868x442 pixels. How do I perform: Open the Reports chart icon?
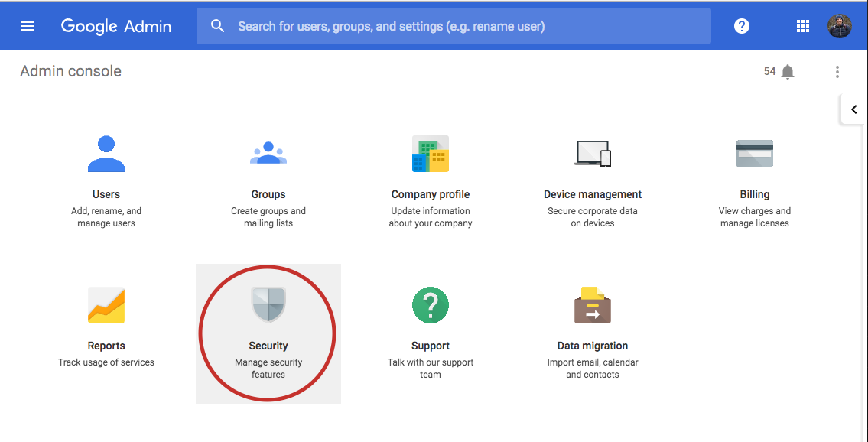point(106,305)
